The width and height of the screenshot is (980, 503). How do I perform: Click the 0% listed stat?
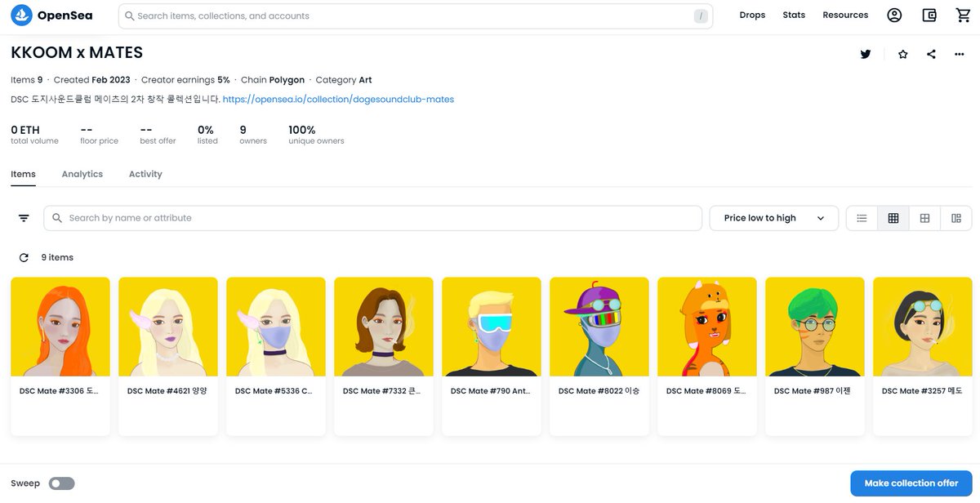[207, 135]
